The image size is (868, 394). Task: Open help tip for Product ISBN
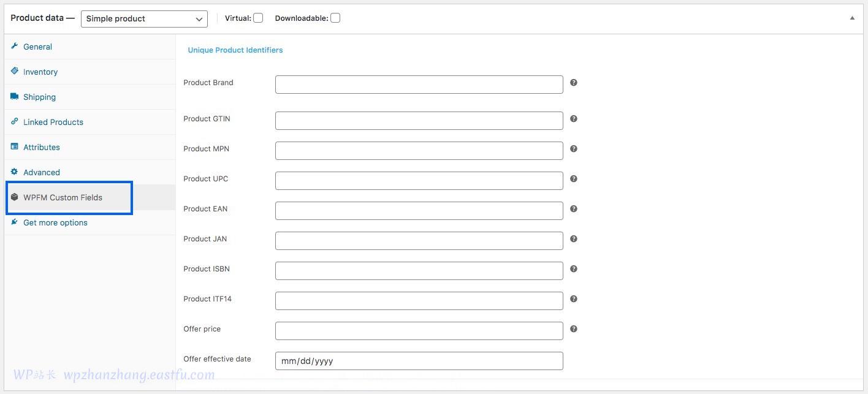[x=574, y=269]
